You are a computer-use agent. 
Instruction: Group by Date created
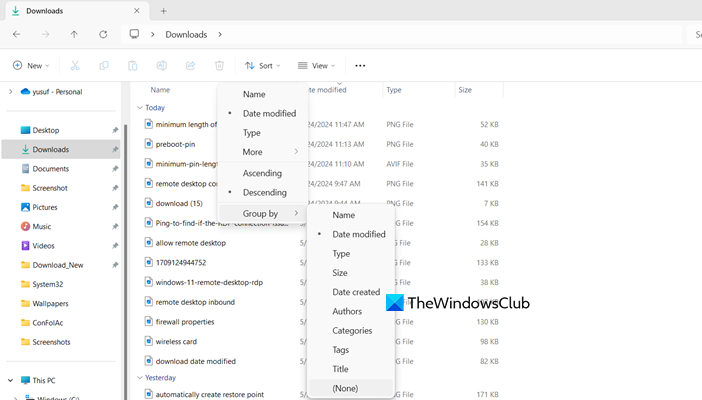pyautogui.click(x=351, y=292)
